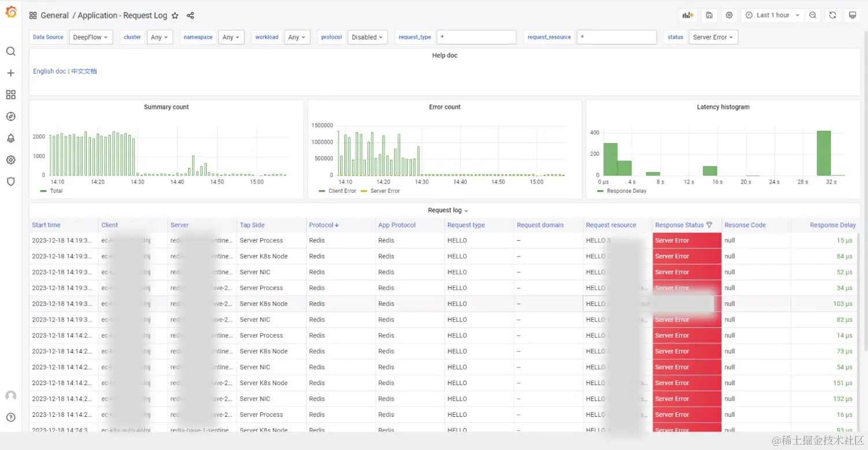Viewport: 868px width, 450px height.
Task: Click the Add panel icon
Action: click(x=687, y=15)
